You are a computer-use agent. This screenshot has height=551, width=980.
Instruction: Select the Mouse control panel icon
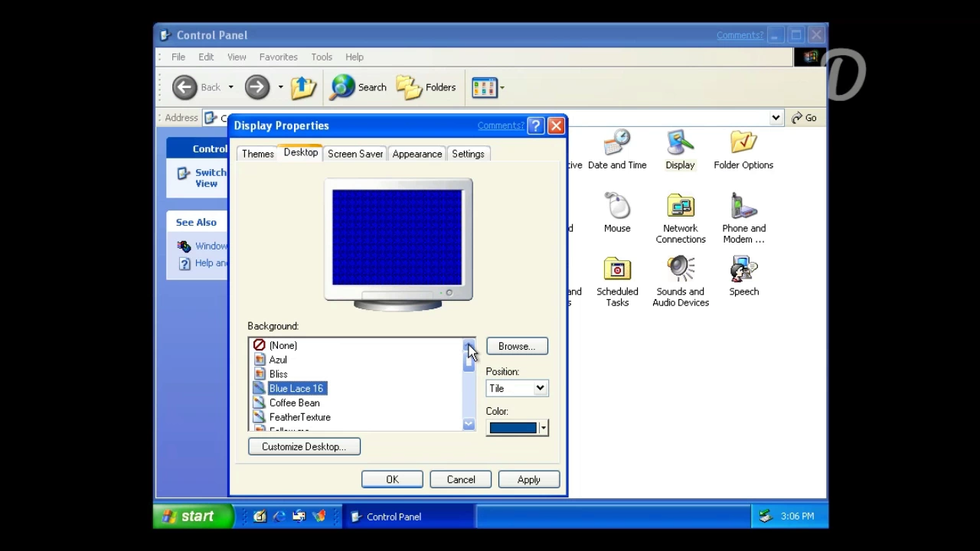tap(617, 214)
